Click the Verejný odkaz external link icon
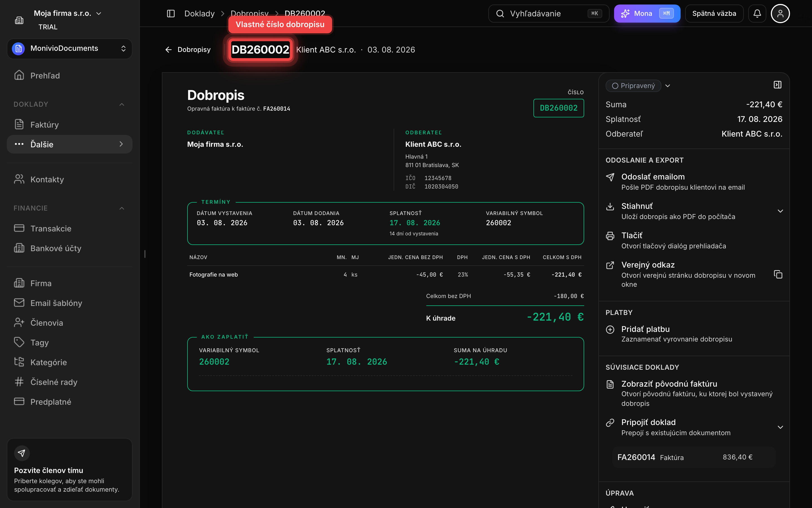 tap(610, 265)
